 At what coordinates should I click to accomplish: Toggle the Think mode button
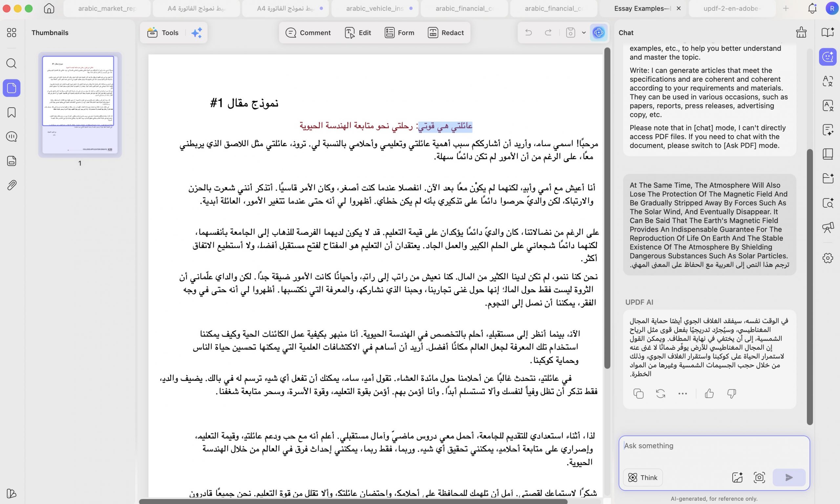click(643, 477)
